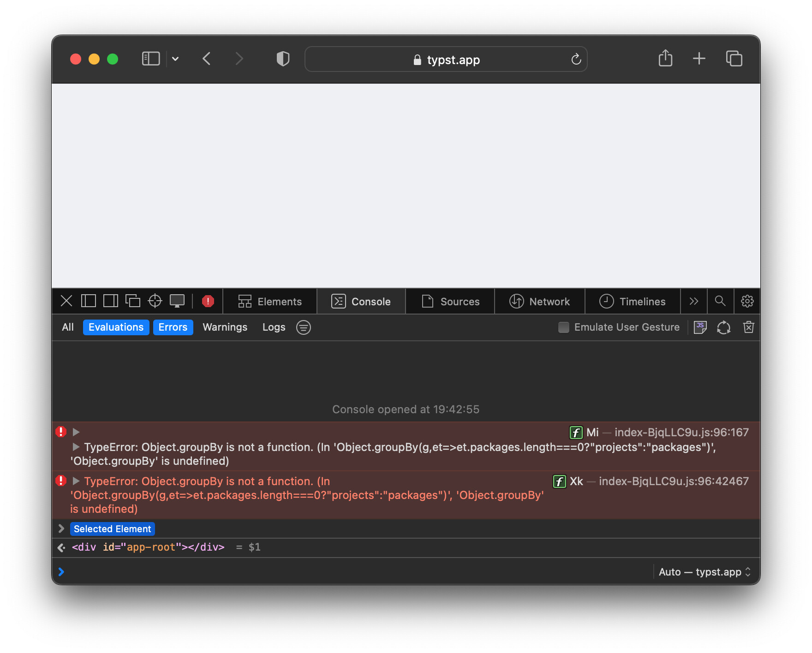812x653 pixels.
Task: Click the typst.app address bar
Action: click(x=446, y=59)
